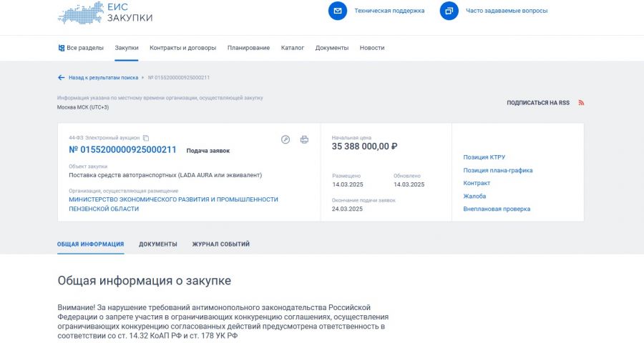Click the Подписаться на RSS button
Screen dimensions: 644x343
click(x=538, y=103)
